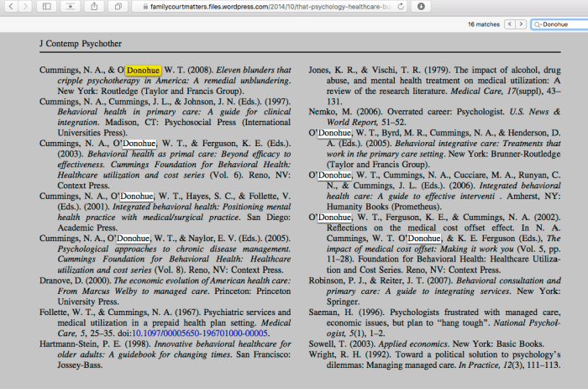This screenshot has height=389, width=588.
Task: Click the find field containing Donohue
Action: coord(561,25)
